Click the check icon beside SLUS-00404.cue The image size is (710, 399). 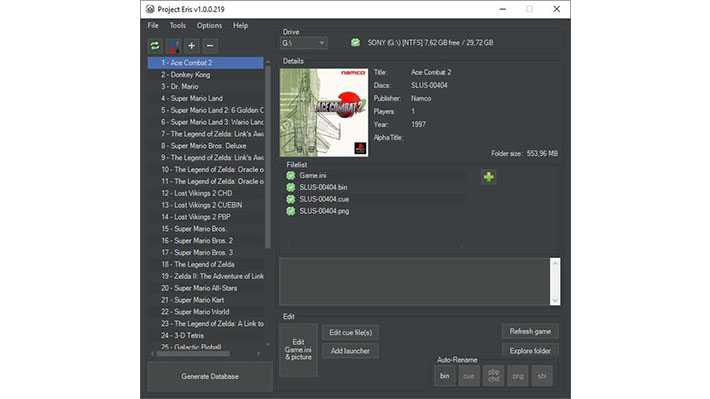(x=291, y=199)
